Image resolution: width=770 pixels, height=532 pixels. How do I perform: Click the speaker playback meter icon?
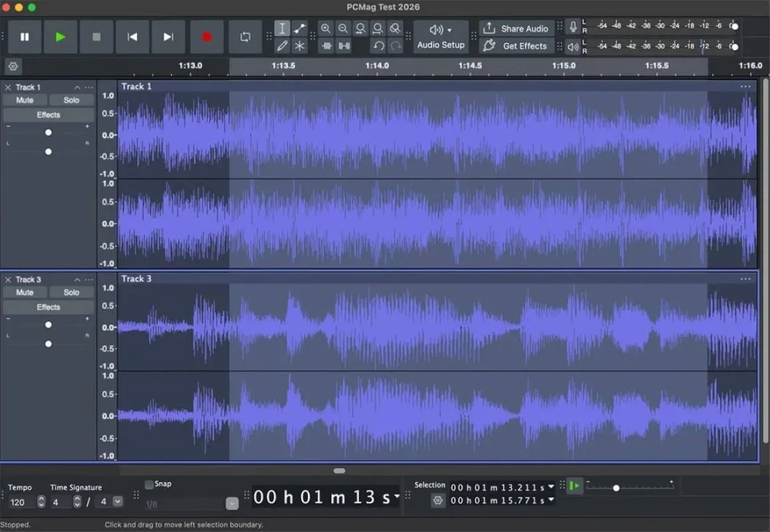point(572,47)
